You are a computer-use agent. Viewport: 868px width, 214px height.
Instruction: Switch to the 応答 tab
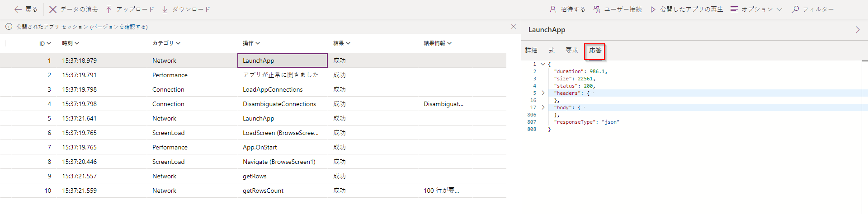(595, 51)
